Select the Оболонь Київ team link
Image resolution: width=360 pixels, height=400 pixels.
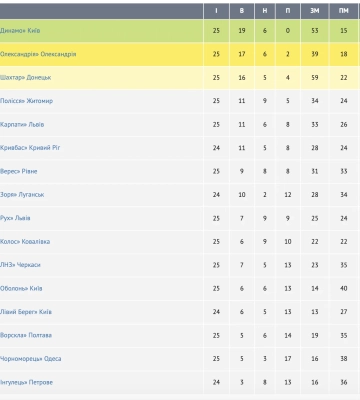21,288
